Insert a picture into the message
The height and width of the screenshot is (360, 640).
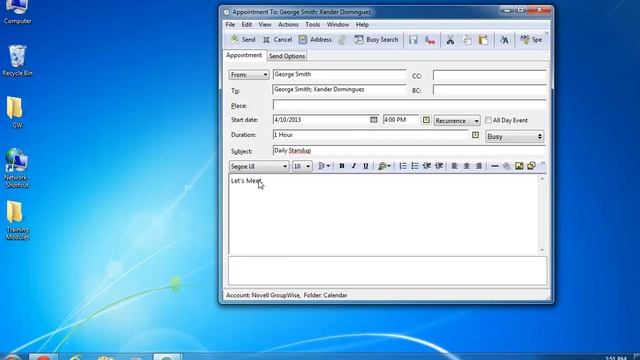click(519, 166)
